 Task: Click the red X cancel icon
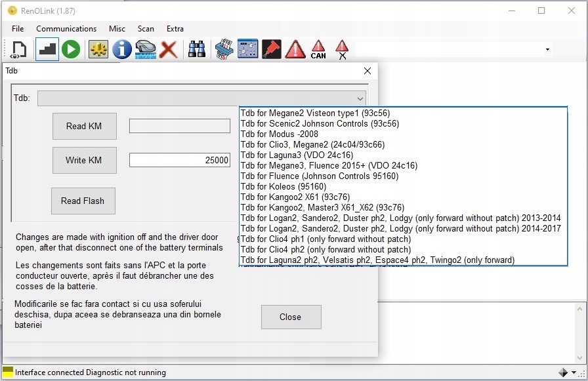pyautogui.click(x=169, y=49)
